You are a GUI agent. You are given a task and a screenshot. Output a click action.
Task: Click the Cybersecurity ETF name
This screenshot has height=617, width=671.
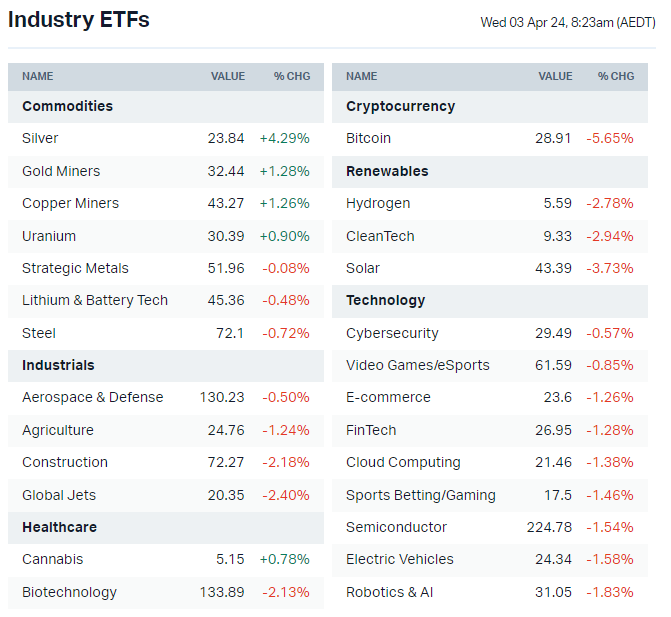[392, 333]
